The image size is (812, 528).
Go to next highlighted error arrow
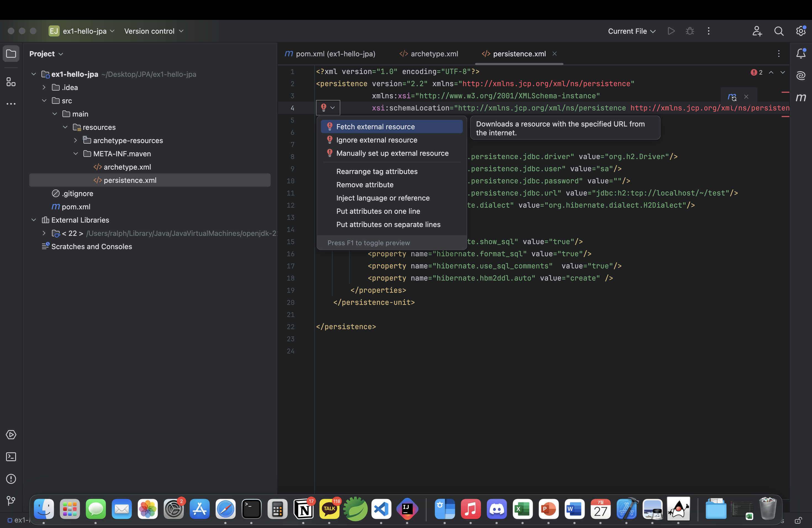[783, 72]
